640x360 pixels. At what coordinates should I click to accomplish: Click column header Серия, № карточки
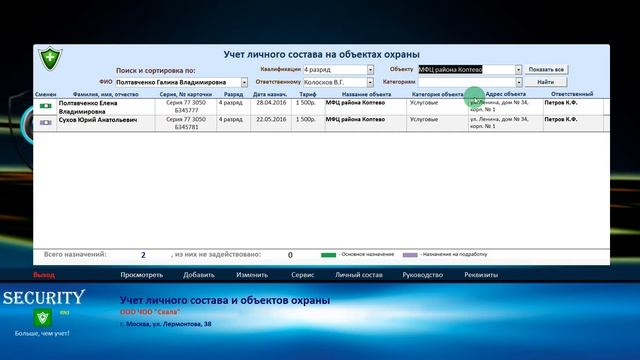click(186, 94)
